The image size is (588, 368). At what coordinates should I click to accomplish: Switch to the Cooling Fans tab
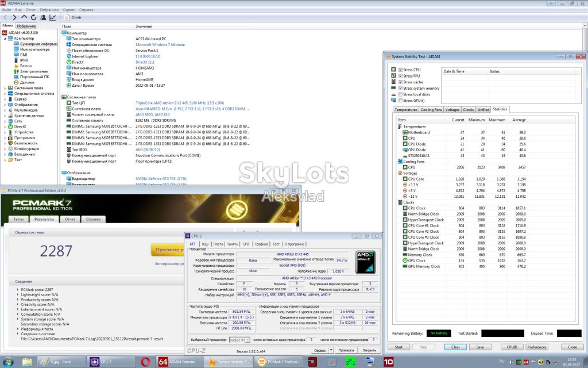point(431,110)
